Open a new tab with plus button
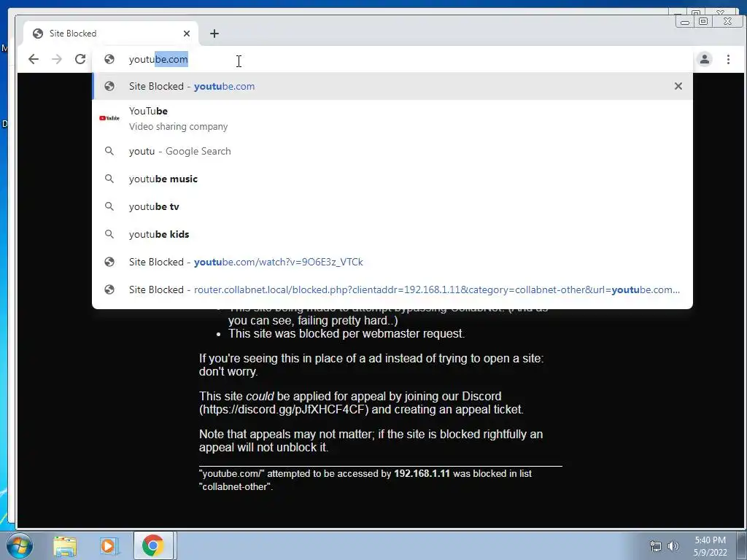 pyautogui.click(x=214, y=34)
